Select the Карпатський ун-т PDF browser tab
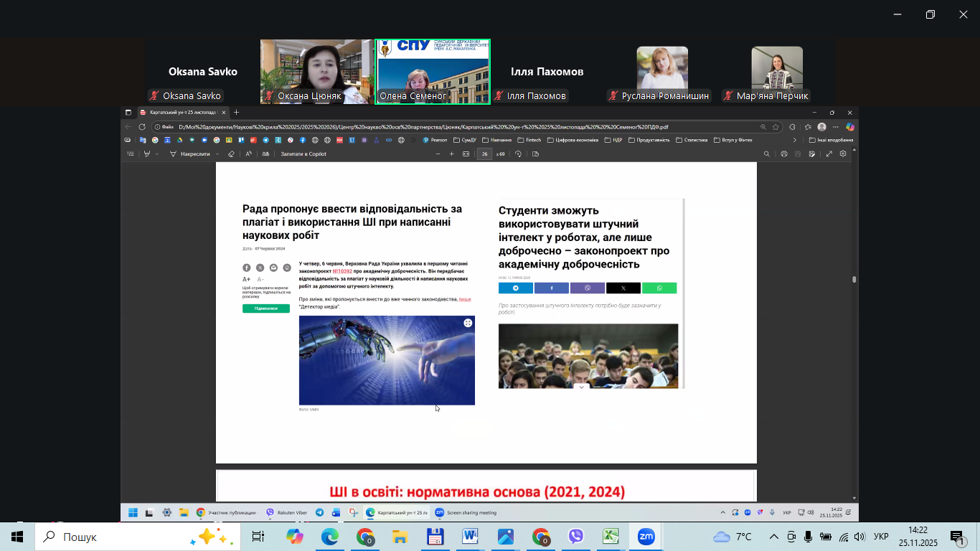The image size is (980, 551). coord(178,113)
